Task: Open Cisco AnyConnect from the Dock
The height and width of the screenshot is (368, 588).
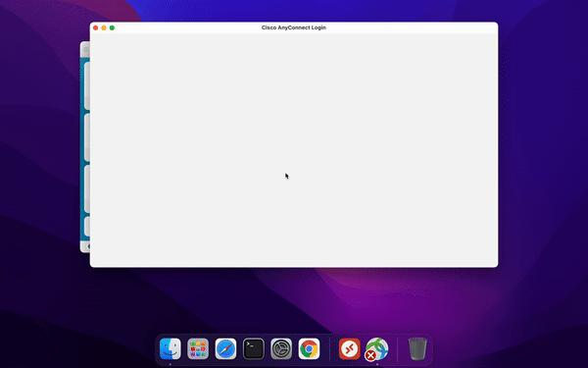Action: pos(377,349)
